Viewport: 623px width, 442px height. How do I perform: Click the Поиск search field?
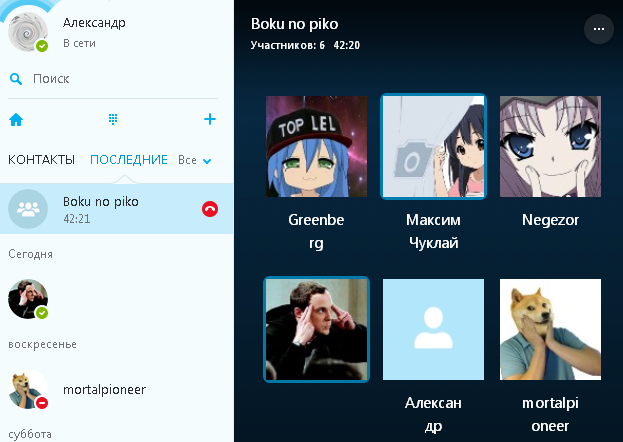(x=113, y=79)
